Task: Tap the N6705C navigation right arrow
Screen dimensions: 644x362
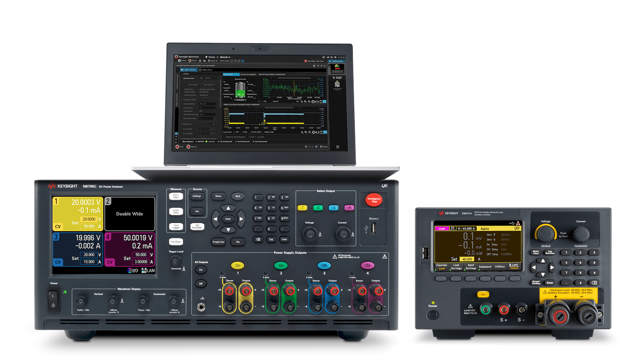Action: [241, 219]
